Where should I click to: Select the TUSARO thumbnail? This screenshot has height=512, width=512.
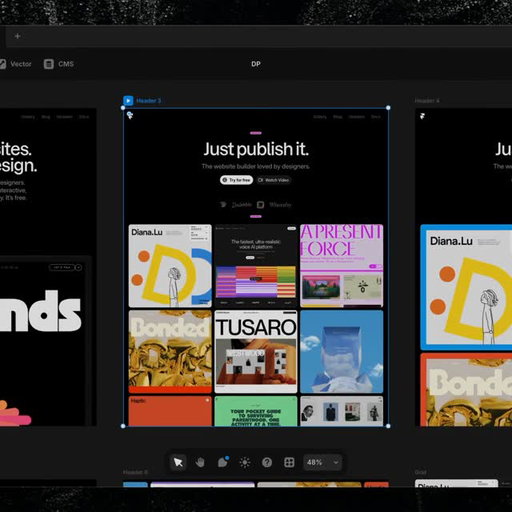pyautogui.click(x=256, y=352)
